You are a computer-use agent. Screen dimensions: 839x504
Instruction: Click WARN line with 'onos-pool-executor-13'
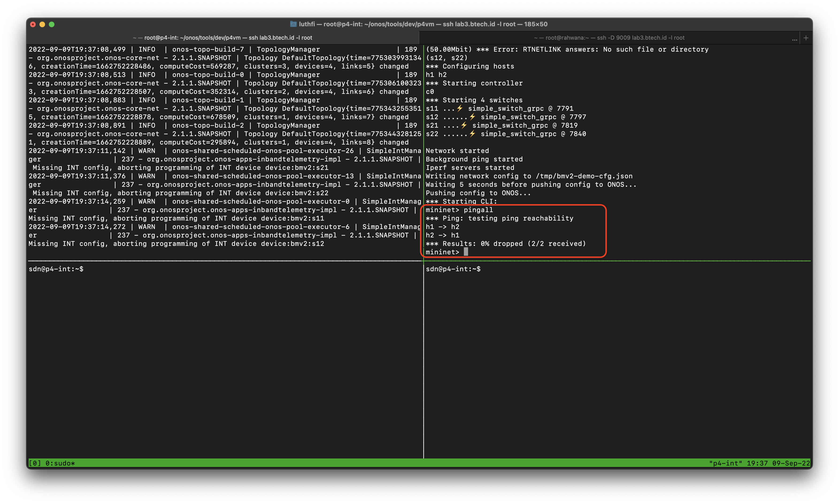click(x=224, y=176)
